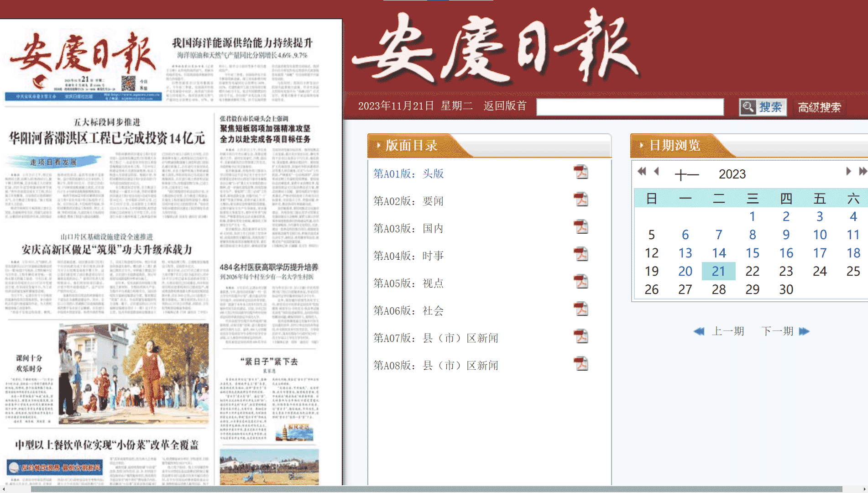Select November 2 in the calendar
The width and height of the screenshot is (868, 493).
tap(786, 216)
